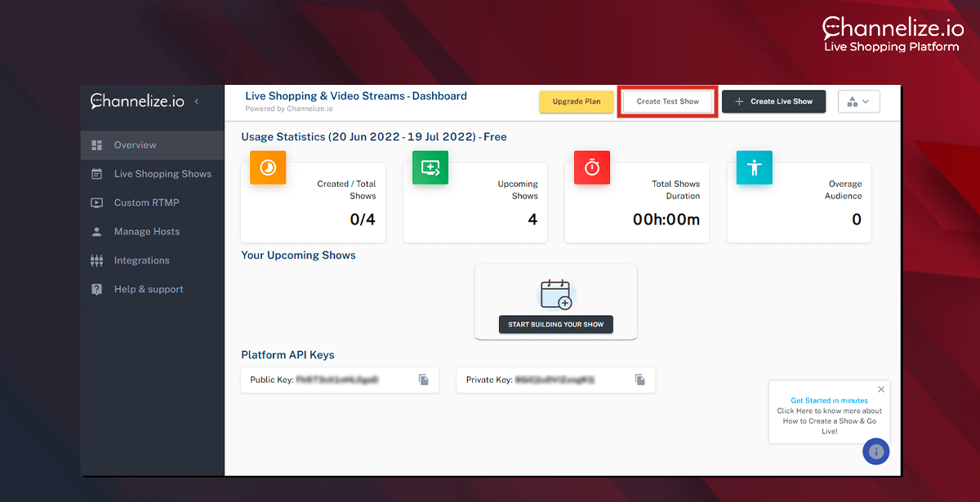The height and width of the screenshot is (502, 980).
Task: Open Help & support
Action: coord(152,289)
